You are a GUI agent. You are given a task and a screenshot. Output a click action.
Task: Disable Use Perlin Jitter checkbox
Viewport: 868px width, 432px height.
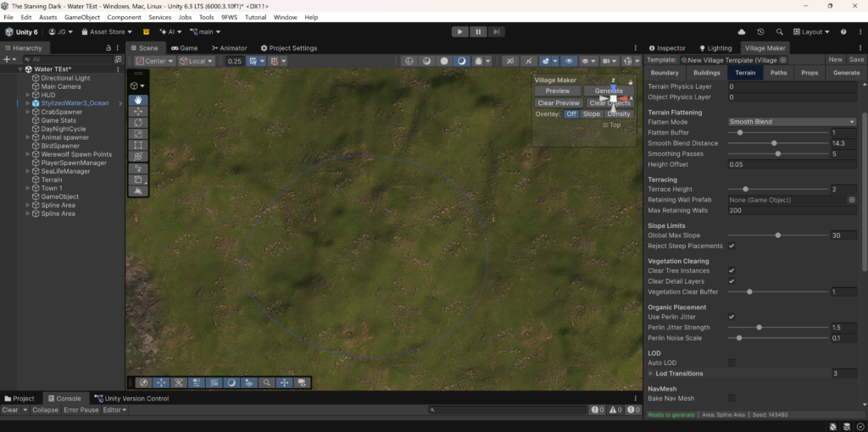click(x=732, y=317)
